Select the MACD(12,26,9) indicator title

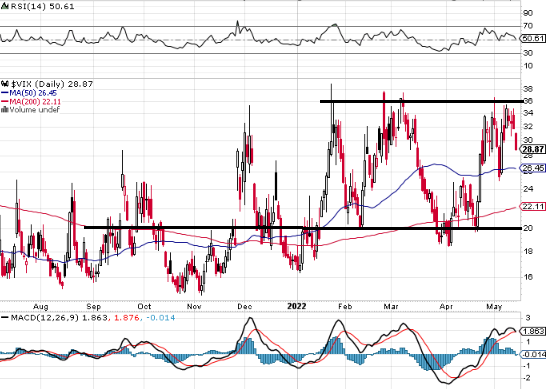tap(46, 318)
